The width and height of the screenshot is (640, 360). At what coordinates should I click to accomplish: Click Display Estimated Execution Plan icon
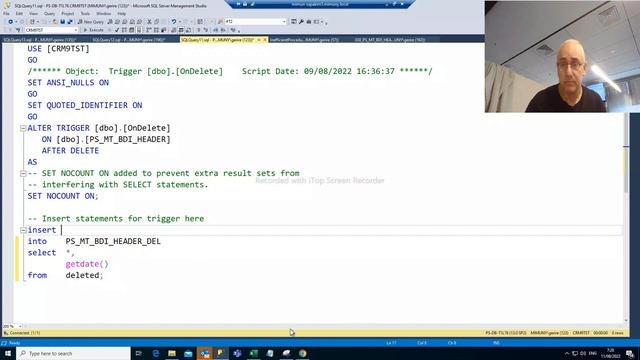124,30
